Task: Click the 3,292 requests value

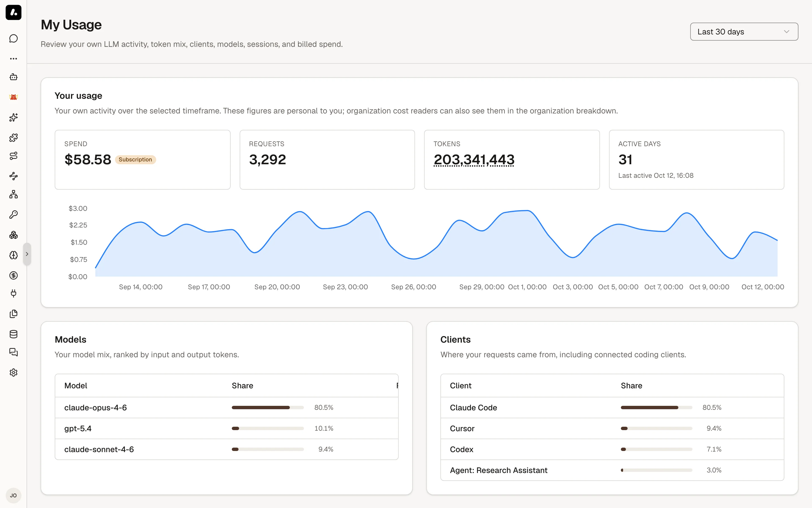Action: pos(267,159)
